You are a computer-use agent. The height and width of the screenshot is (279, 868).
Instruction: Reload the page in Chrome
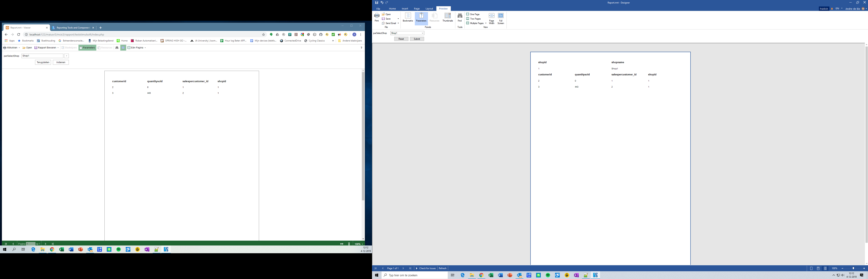pos(19,34)
